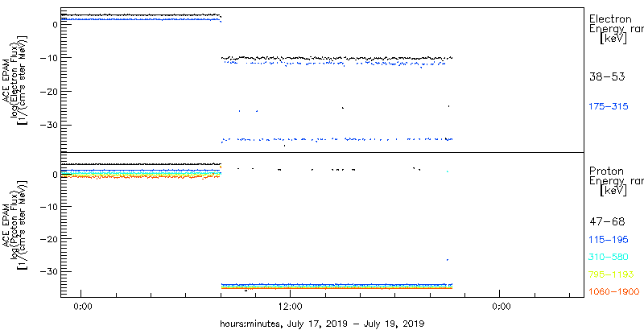The width and height of the screenshot is (644, 330).
Task: Click the ACE EPAM proton flux y-axis title
Action: [16, 225]
